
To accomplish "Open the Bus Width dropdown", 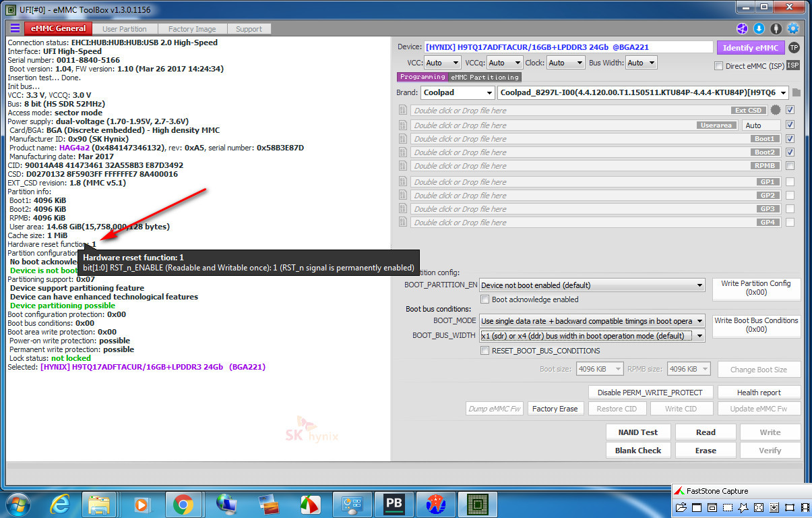I will tap(641, 63).
